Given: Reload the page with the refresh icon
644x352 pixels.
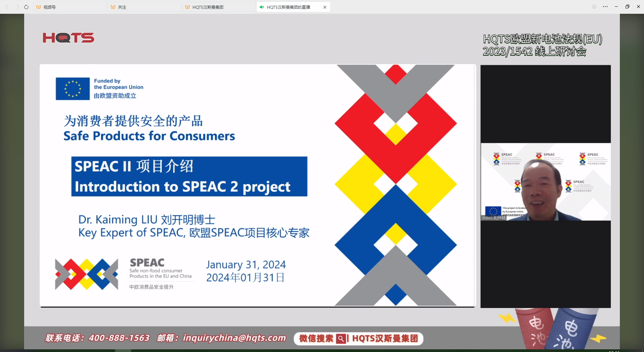Looking at the screenshot, I should (x=26, y=7).
